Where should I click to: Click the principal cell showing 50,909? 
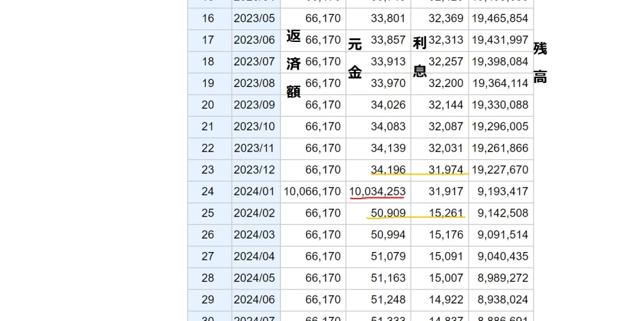click(388, 213)
